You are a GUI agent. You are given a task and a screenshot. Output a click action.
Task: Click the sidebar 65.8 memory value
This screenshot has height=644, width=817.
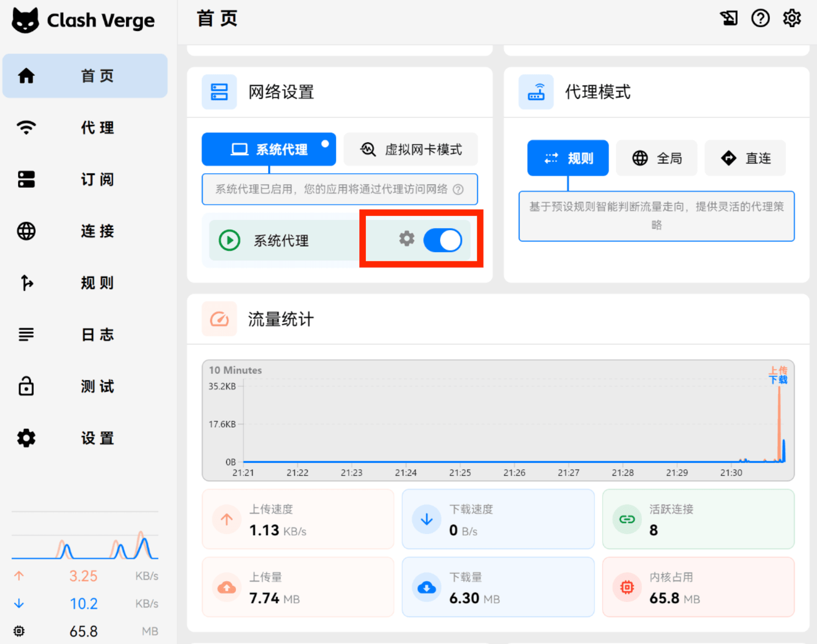[84, 632]
